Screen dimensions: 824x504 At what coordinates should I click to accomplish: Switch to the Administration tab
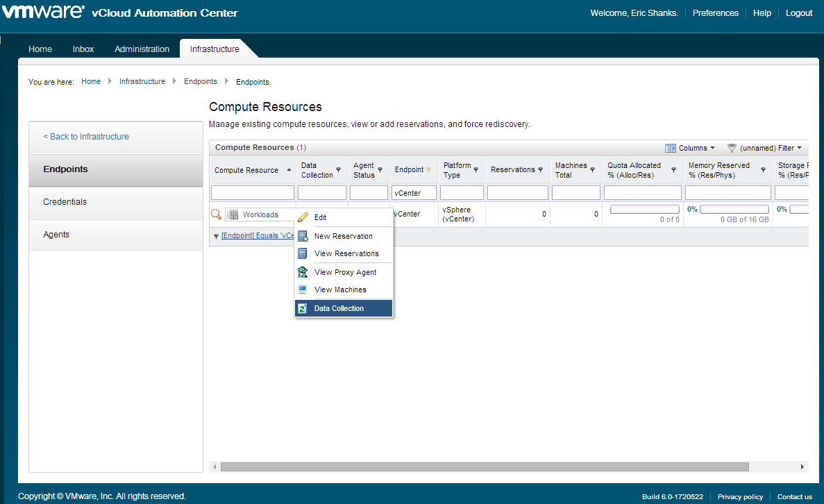(x=142, y=49)
